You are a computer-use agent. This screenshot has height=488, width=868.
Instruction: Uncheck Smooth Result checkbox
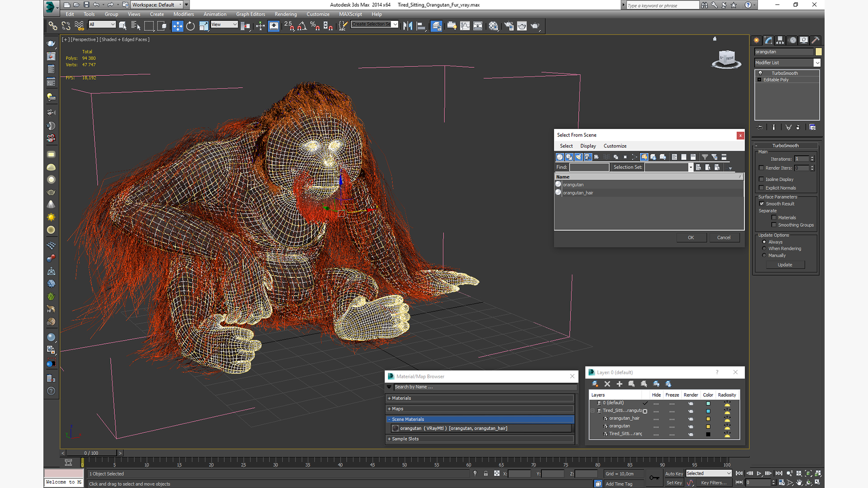click(x=762, y=204)
